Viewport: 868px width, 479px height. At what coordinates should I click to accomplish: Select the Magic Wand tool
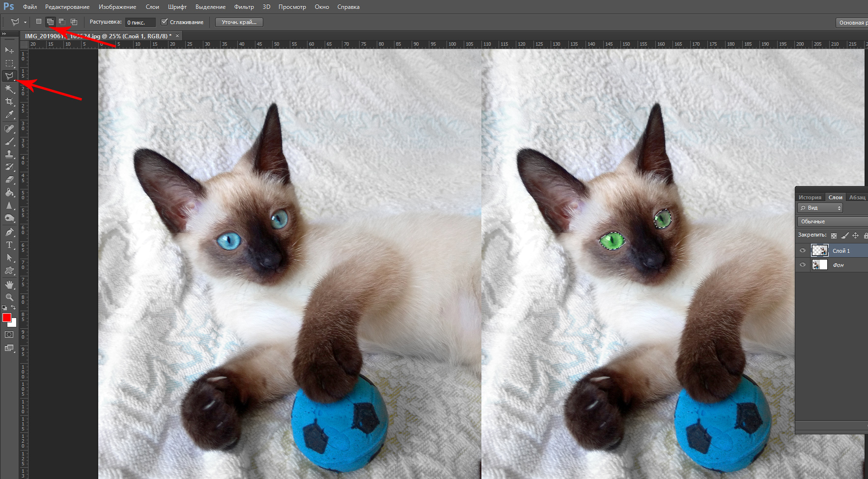[x=9, y=89]
